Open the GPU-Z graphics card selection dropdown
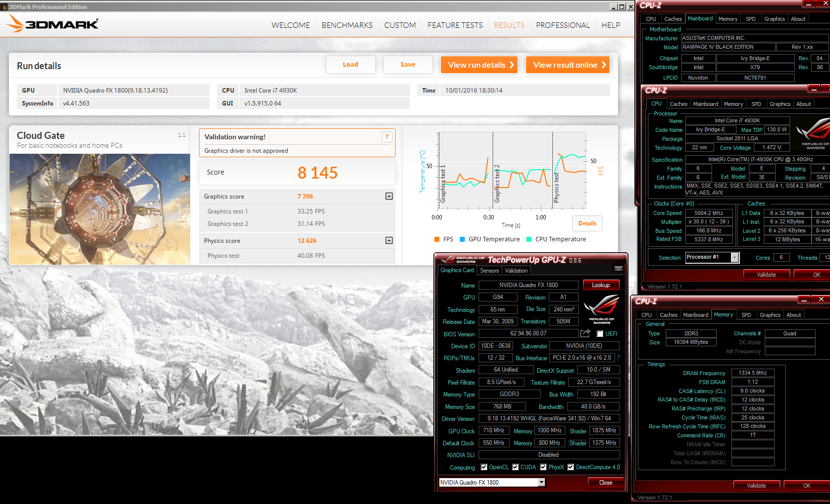This screenshot has width=830, height=504. click(x=541, y=482)
